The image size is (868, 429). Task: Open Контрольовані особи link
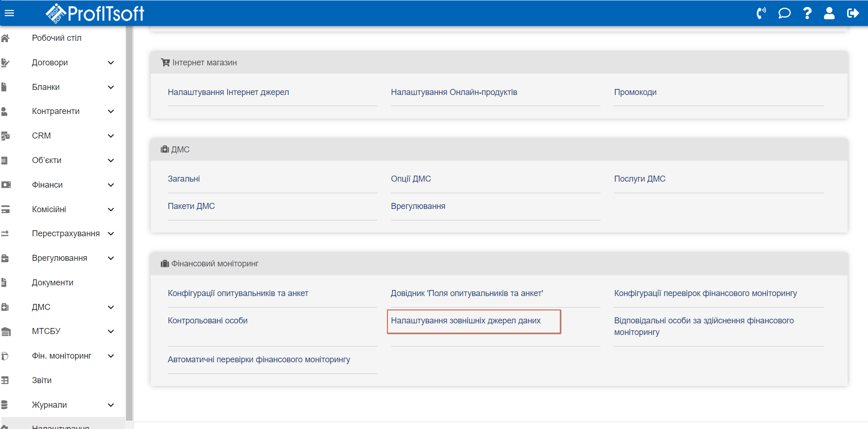208,321
